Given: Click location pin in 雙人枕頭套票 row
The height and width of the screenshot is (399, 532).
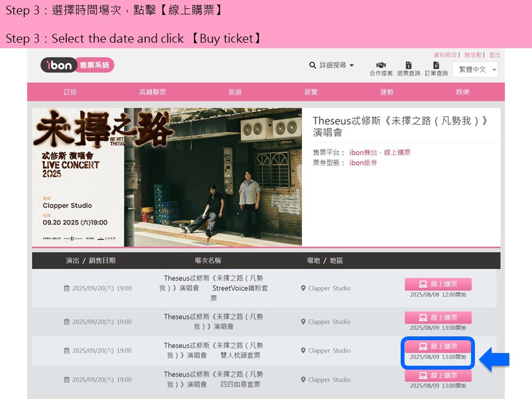Looking at the screenshot, I should pos(303,351).
